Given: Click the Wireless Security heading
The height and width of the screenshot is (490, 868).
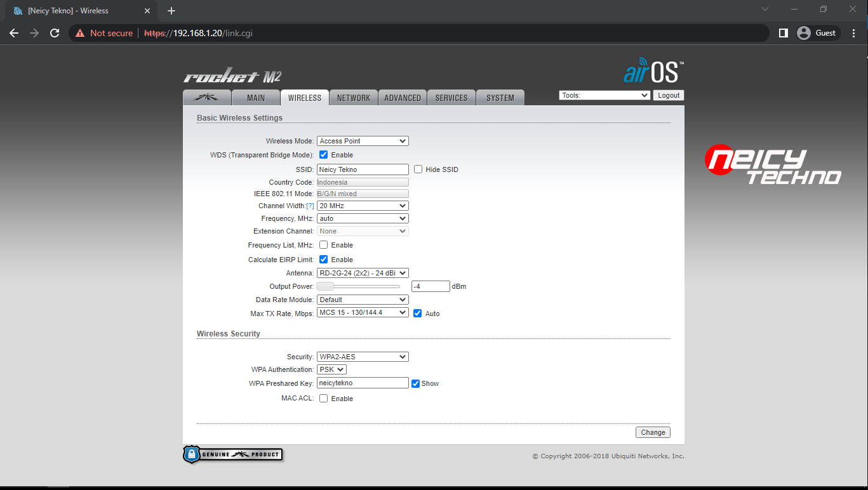Looking at the screenshot, I should (229, 334).
